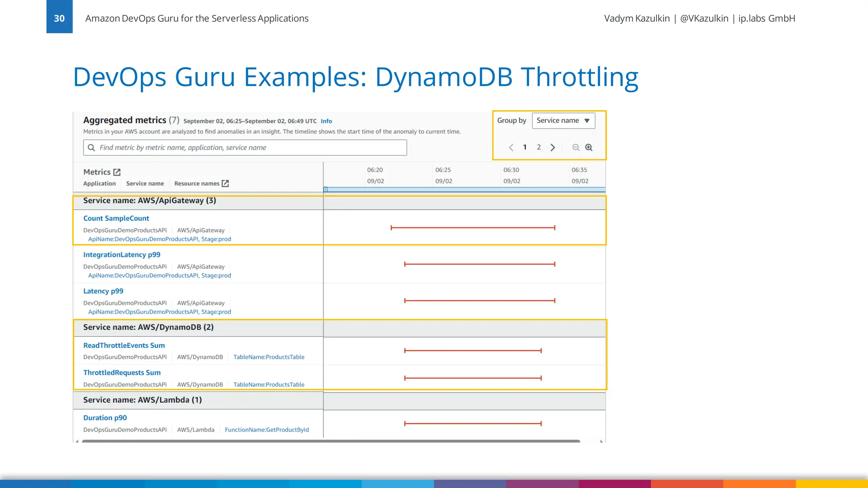Go to page 2 of metrics
This screenshot has width=868, height=488.
539,147
